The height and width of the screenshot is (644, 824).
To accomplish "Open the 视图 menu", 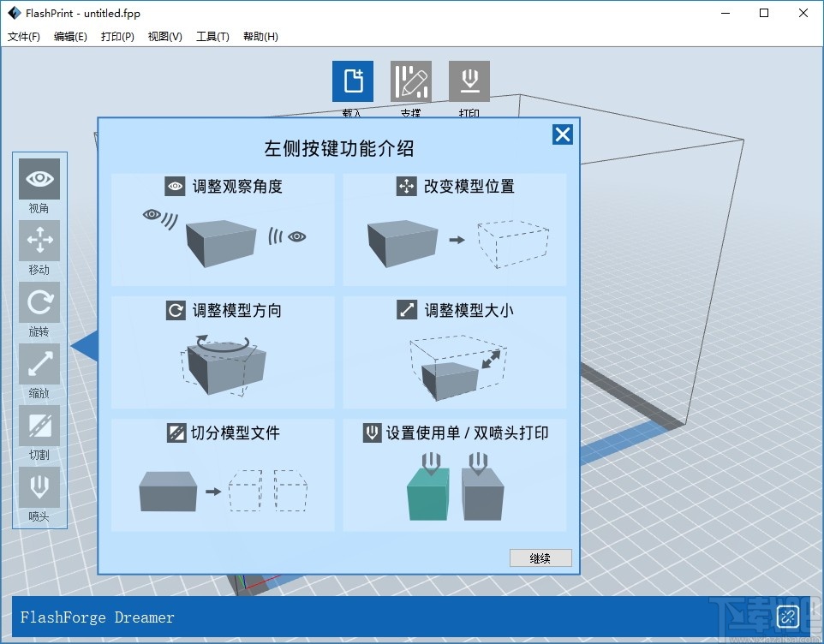I will [164, 36].
